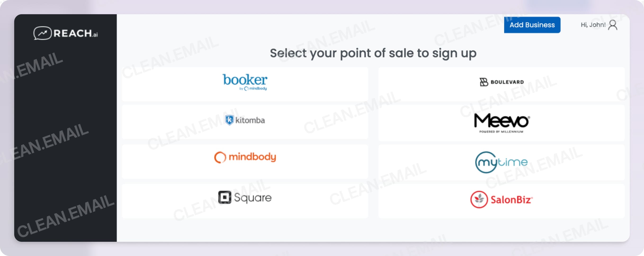Select the Meevo point of sale card
644x256 pixels.
[x=501, y=123]
